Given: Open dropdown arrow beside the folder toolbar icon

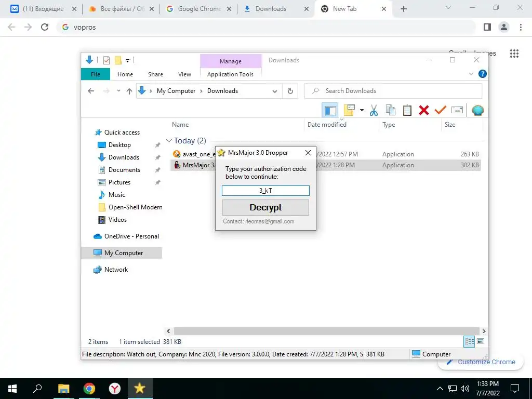Looking at the screenshot, I should 362,110.
